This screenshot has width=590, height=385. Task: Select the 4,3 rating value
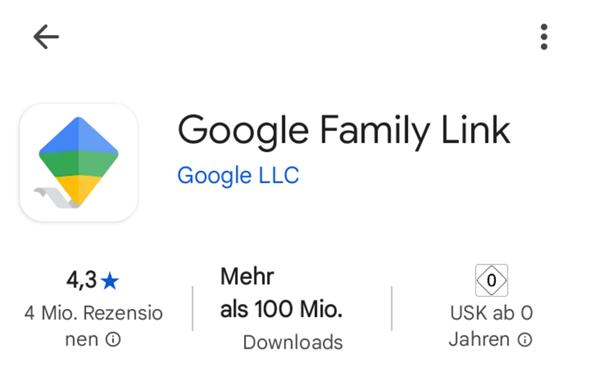82,280
